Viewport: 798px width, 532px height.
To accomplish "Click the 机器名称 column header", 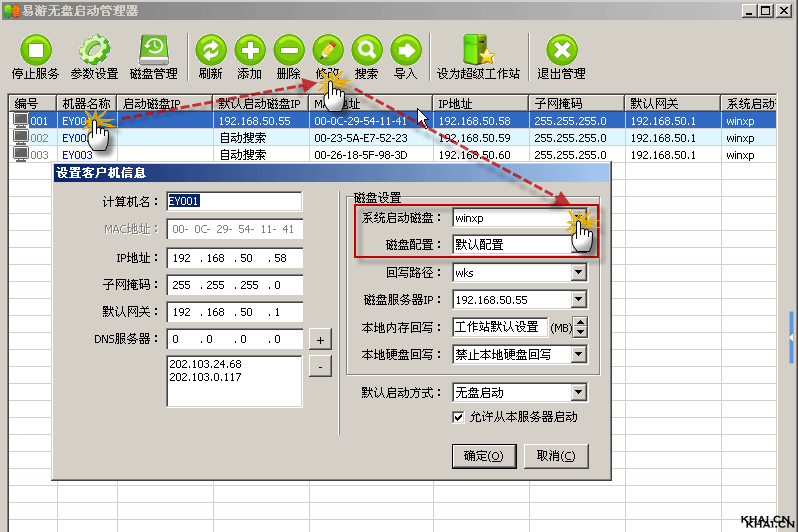I will 86,103.
